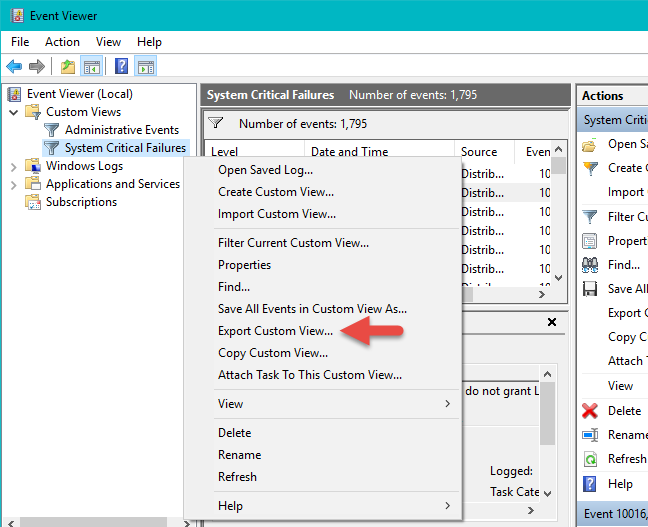Click the Windows Logs folder icon

(x=33, y=166)
